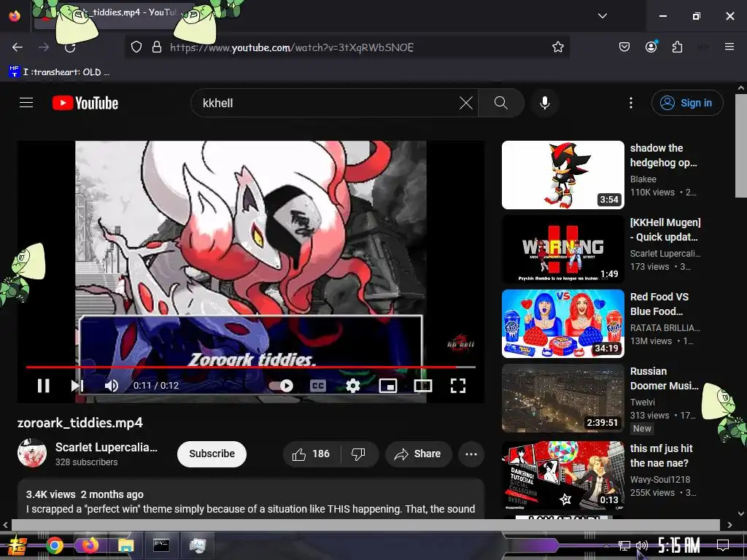Open YouTube settings three-dot menu
Image resolution: width=747 pixels, height=560 pixels.
631,103
